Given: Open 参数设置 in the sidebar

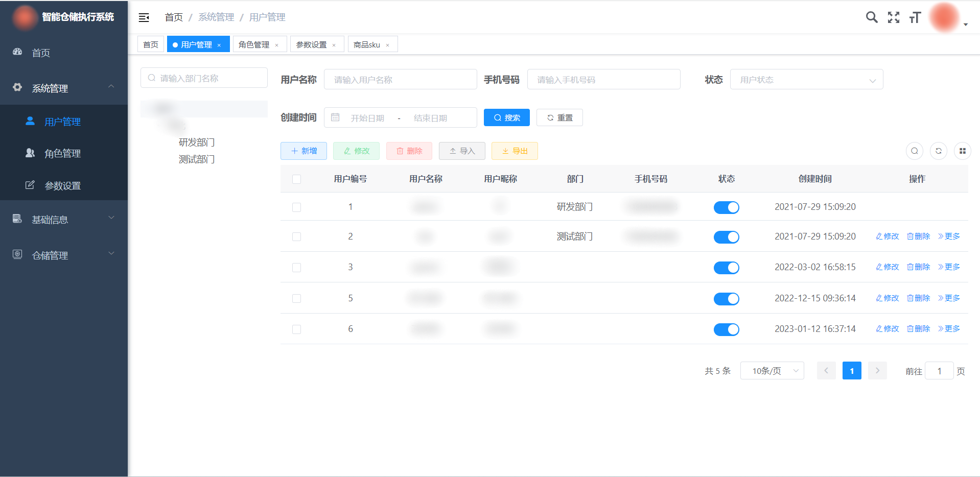Looking at the screenshot, I should (x=64, y=185).
